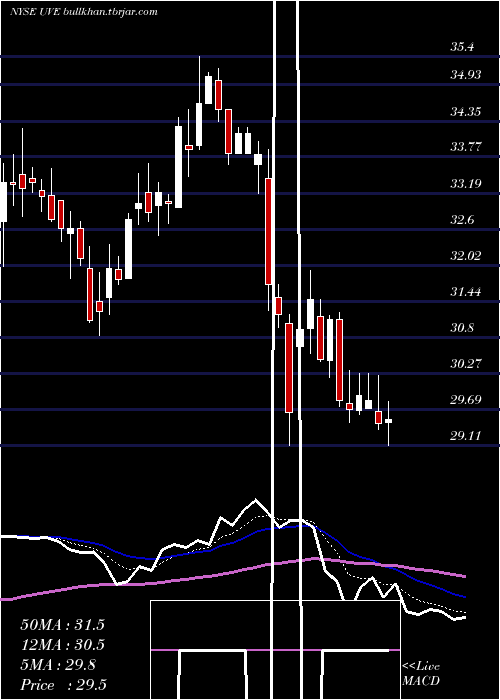Select the 30.27 price level label
The width and height of the screenshot is (500, 700).
[466, 363]
